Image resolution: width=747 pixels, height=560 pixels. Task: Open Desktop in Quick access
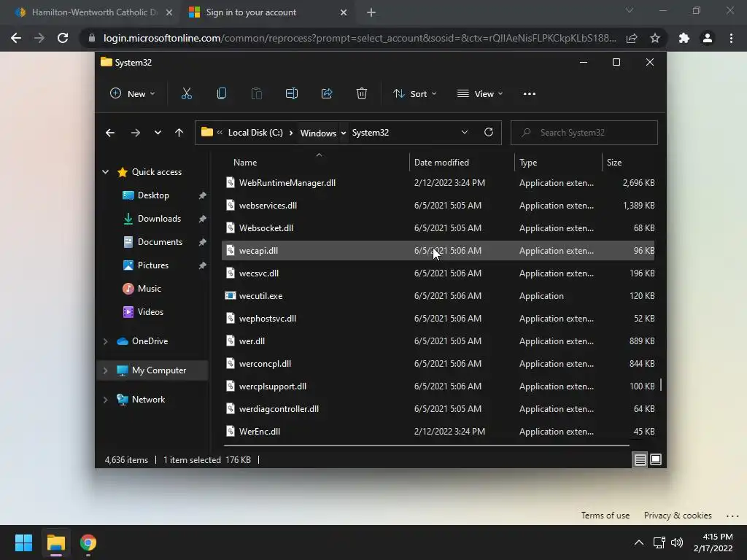point(153,195)
